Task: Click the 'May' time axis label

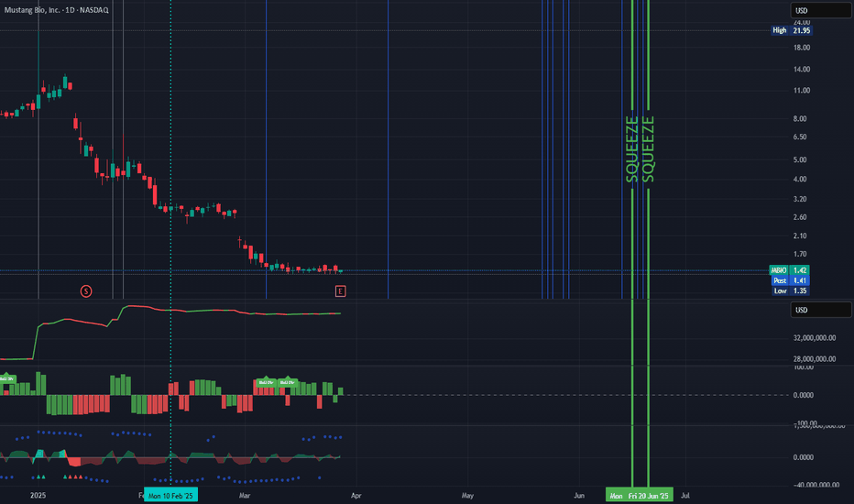Action: click(467, 495)
